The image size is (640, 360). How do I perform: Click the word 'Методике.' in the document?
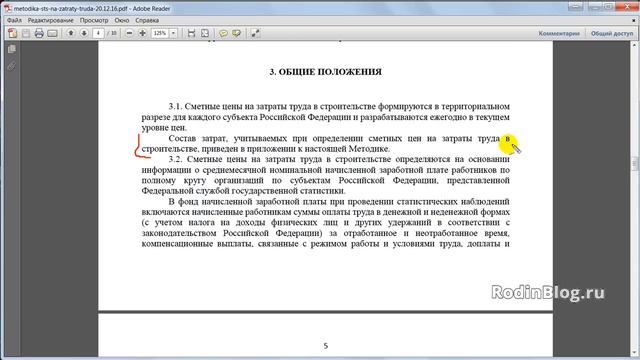(369, 149)
